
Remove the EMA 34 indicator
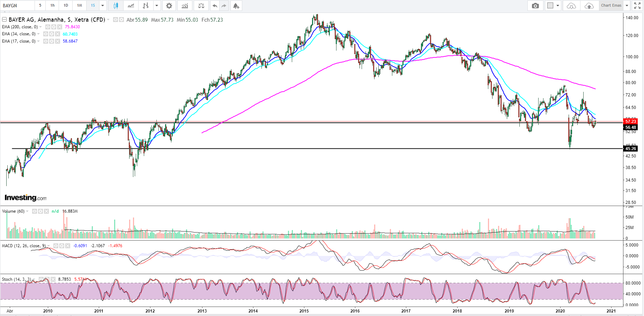[x=57, y=34]
